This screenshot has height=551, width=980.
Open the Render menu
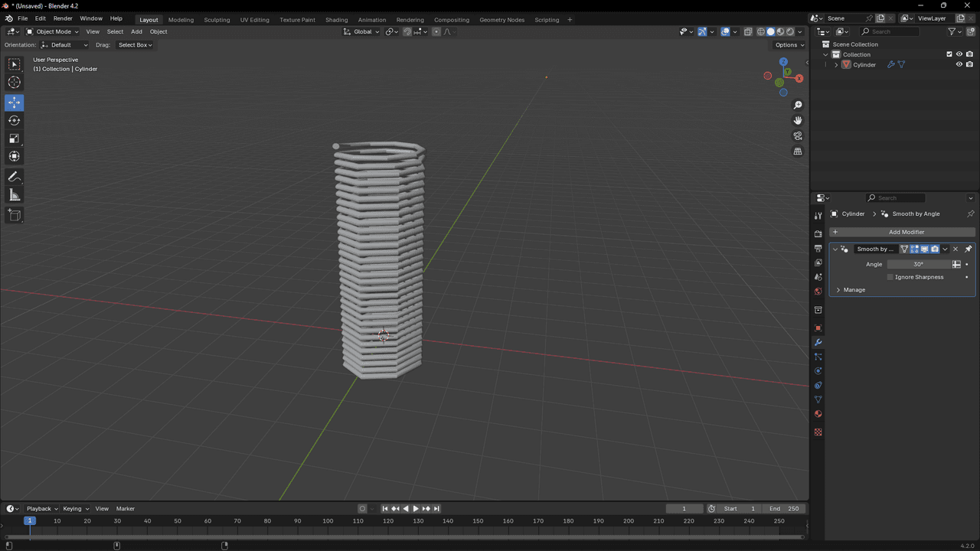coord(63,18)
